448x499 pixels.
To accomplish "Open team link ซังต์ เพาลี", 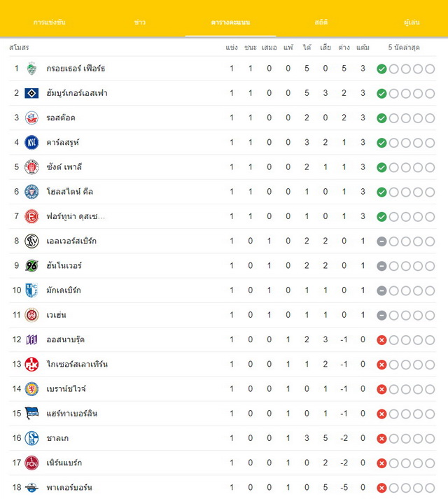I will coord(64,167).
